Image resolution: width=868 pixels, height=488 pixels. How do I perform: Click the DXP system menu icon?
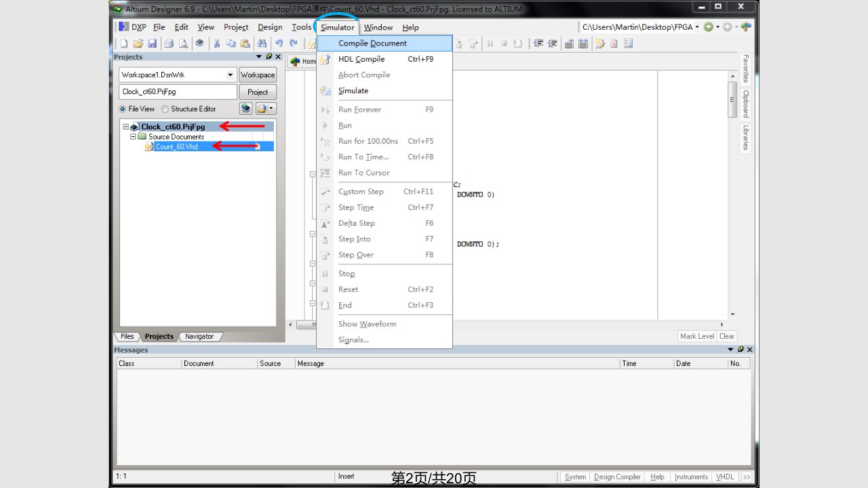pyautogui.click(x=123, y=27)
